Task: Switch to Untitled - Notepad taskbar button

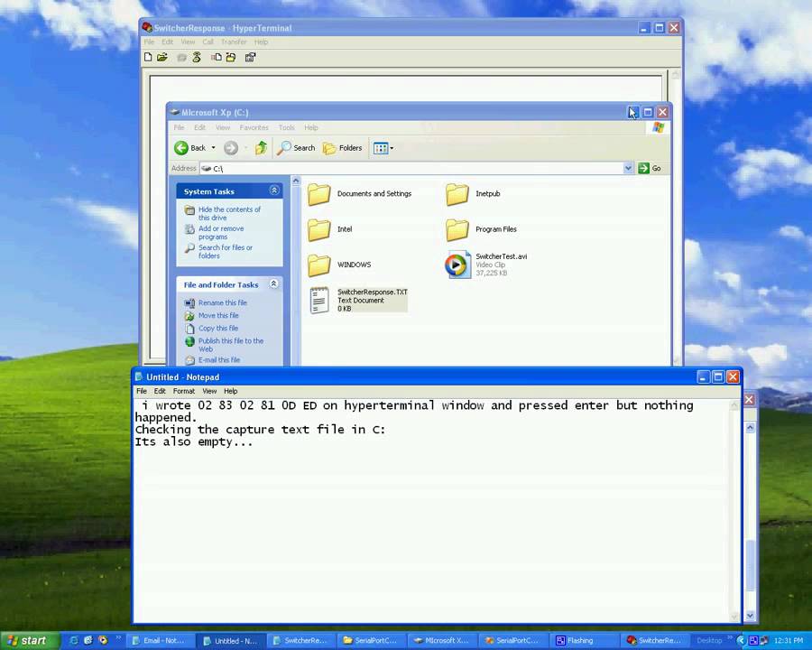Action: [232, 641]
